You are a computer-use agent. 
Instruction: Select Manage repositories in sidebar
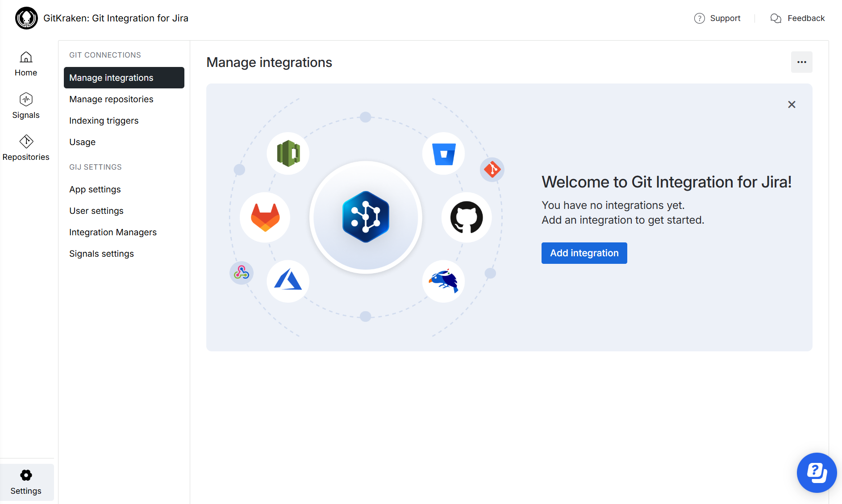111,99
